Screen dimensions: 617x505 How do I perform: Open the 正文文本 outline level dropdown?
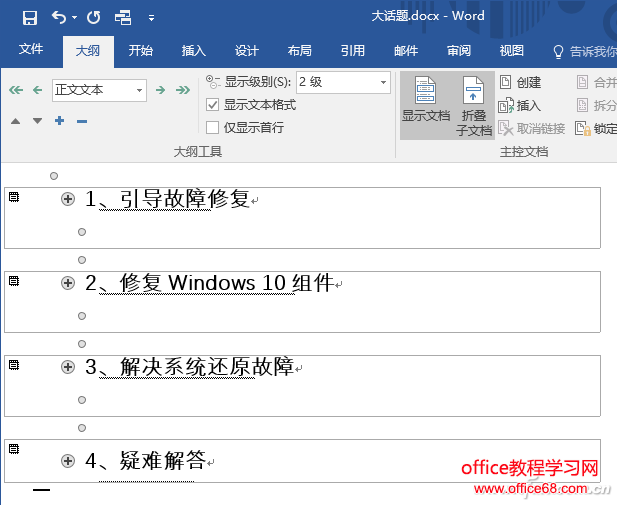click(100, 90)
